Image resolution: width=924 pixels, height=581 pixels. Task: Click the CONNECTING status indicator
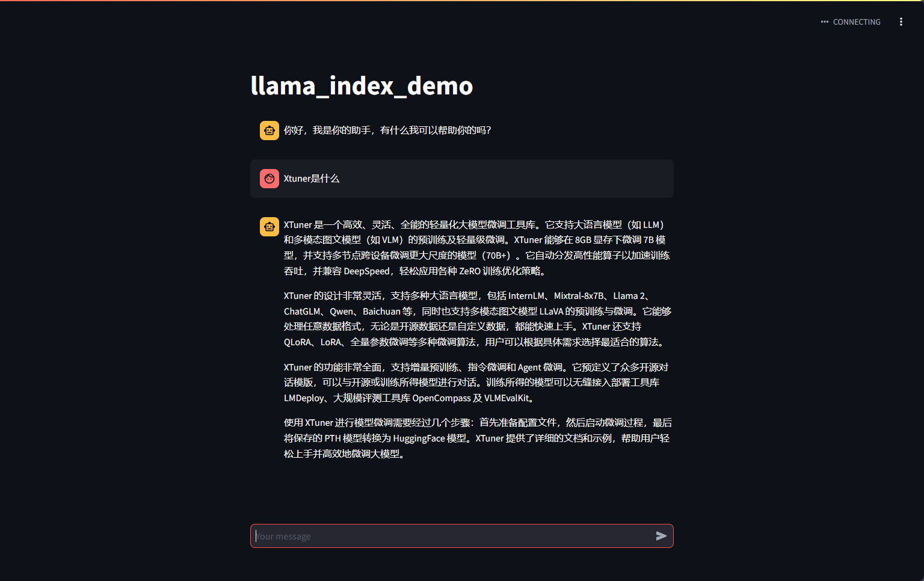click(x=851, y=22)
